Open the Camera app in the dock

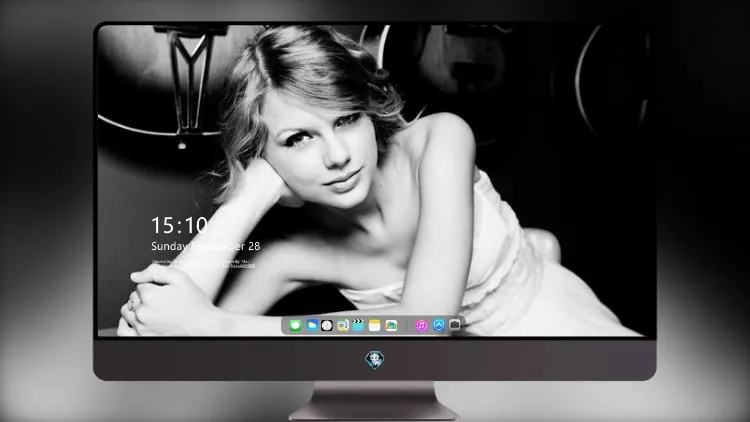click(454, 325)
